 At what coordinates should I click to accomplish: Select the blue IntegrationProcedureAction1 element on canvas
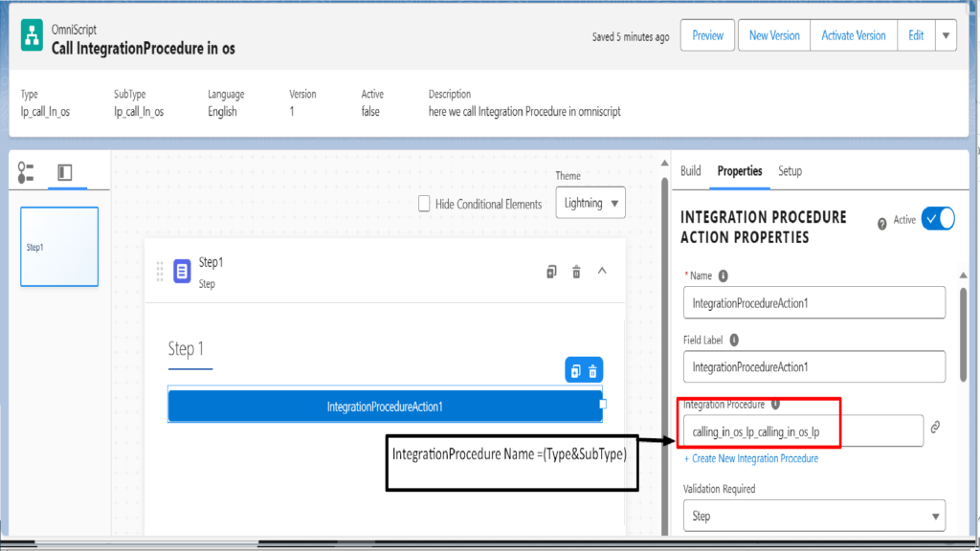(x=385, y=406)
